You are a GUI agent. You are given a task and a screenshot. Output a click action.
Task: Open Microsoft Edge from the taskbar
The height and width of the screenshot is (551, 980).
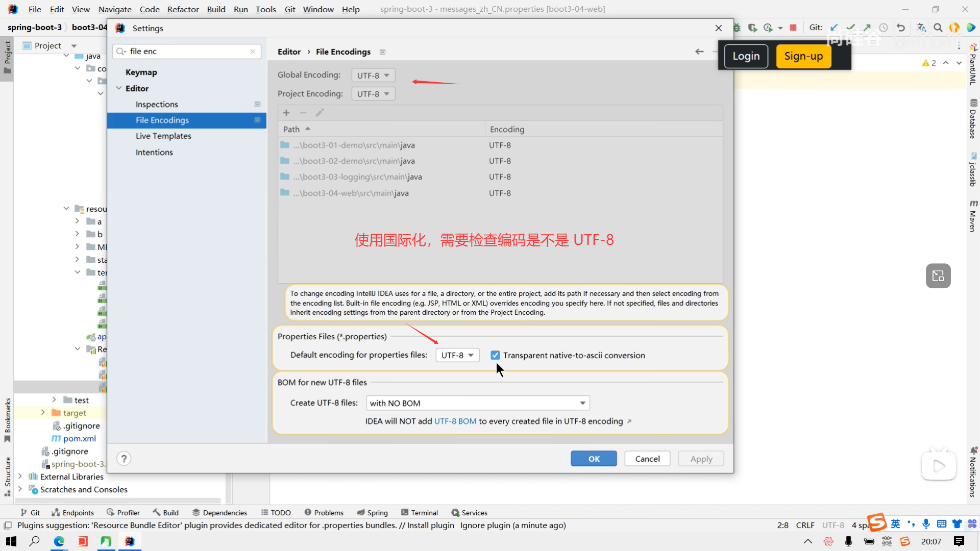pos(59,541)
